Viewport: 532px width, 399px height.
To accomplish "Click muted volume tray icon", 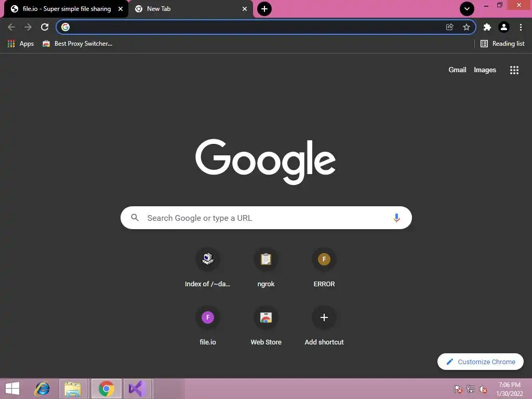I will click(x=483, y=389).
